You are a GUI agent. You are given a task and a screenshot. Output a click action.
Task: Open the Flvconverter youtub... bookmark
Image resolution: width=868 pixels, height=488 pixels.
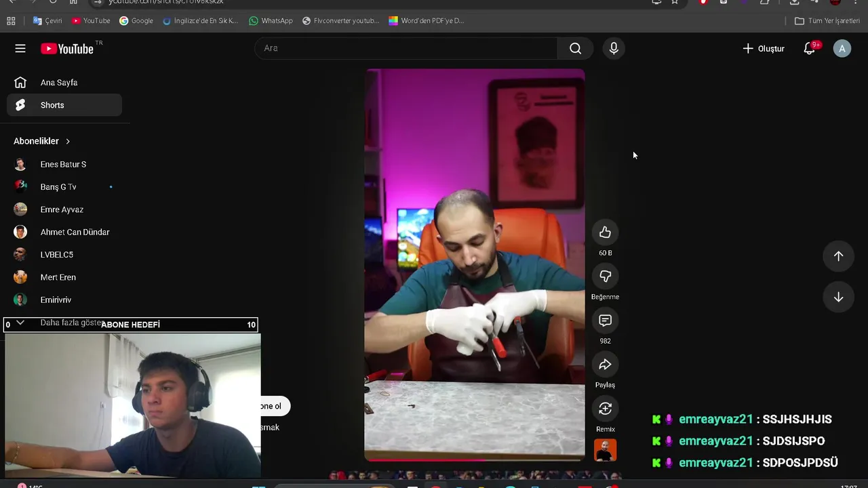point(340,20)
